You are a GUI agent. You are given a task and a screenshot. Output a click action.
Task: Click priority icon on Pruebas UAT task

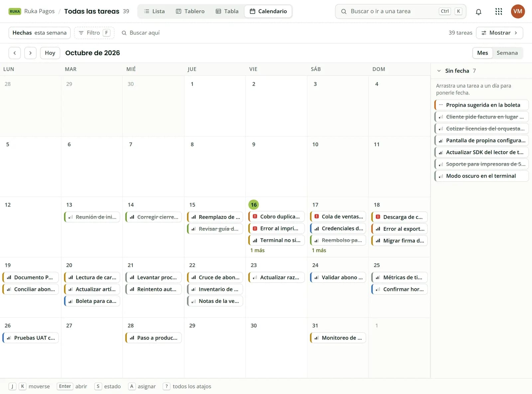9,338
